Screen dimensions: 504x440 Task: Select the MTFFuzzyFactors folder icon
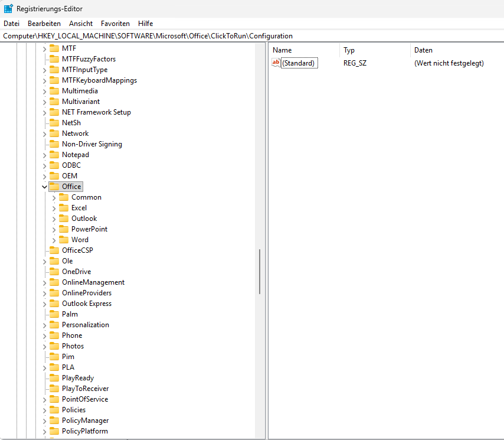(54, 58)
